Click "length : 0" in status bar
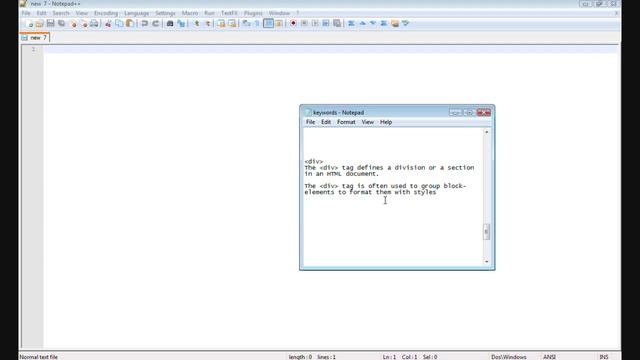 pos(300,357)
